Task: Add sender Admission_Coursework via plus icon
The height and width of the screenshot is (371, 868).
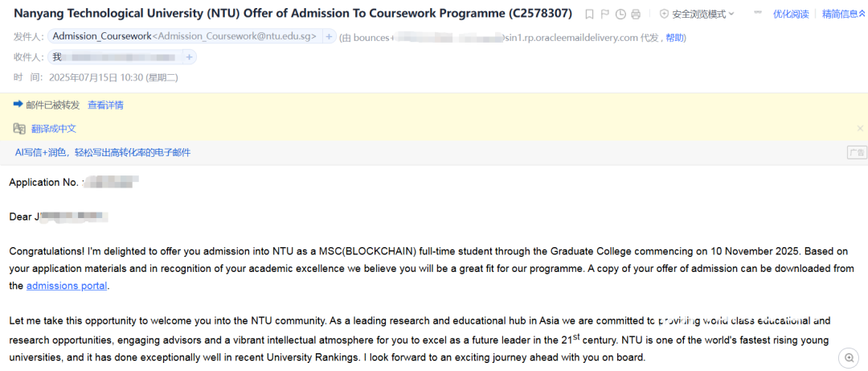Action: (x=330, y=36)
